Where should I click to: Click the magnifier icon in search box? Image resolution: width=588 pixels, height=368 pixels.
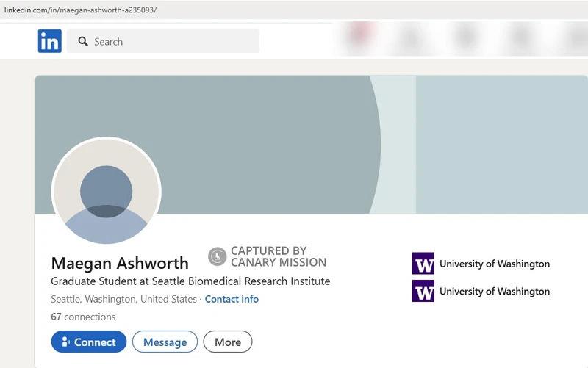pos(83,41)
